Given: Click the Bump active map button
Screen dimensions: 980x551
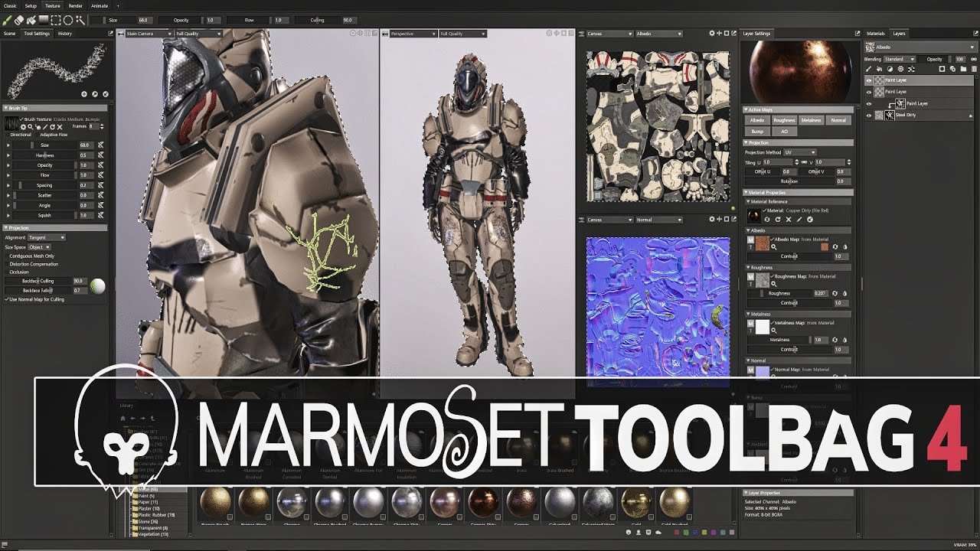Looking at the screenshot, I should (x=757, y=131).
